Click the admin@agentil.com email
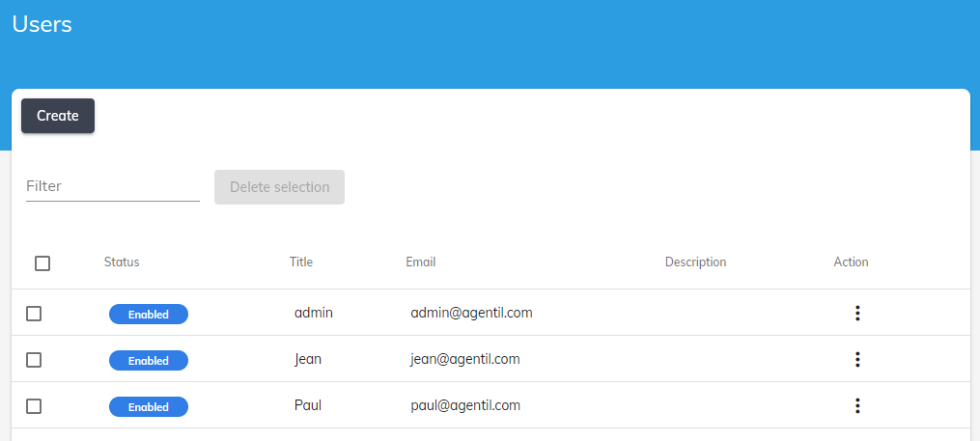Image resolution: width=980 pixels, height=441 pixels. [x=471, y=313]
